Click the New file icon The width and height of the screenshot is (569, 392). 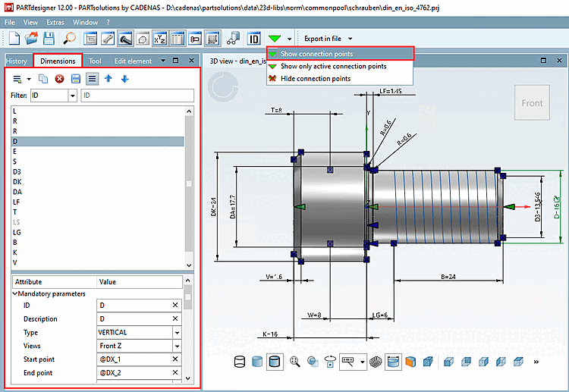point(14,38)
